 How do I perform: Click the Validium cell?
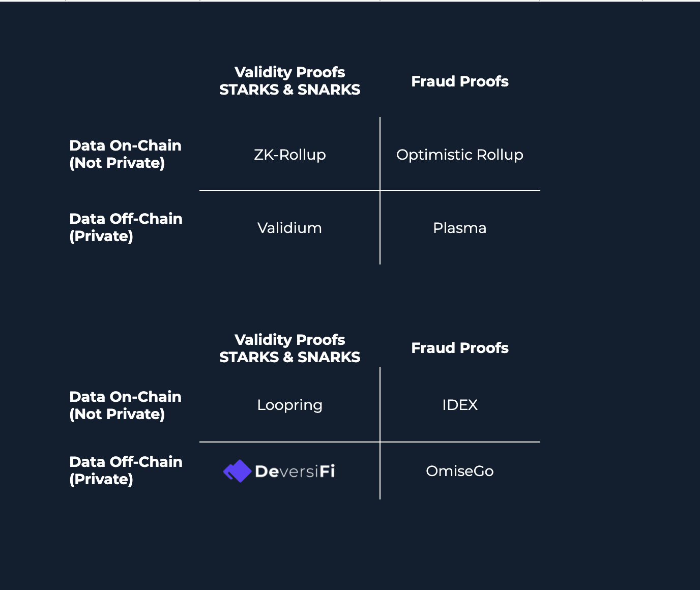289,228
